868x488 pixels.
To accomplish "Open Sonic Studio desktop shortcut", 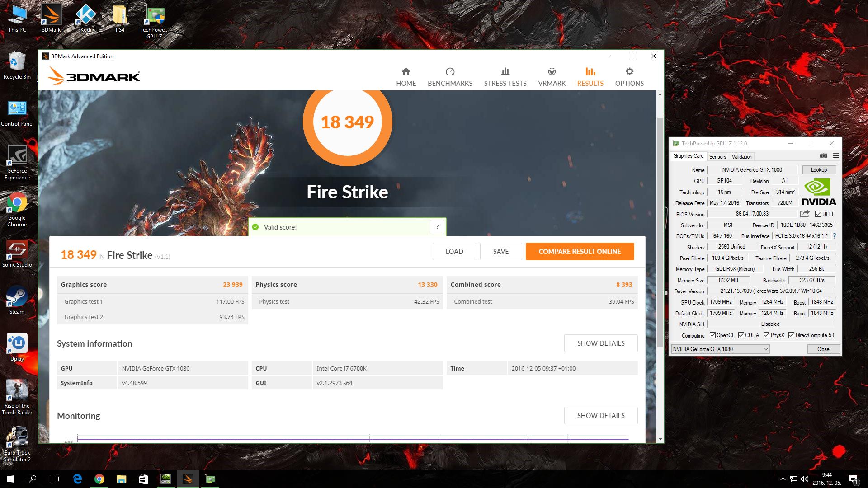I will point(17,254).
